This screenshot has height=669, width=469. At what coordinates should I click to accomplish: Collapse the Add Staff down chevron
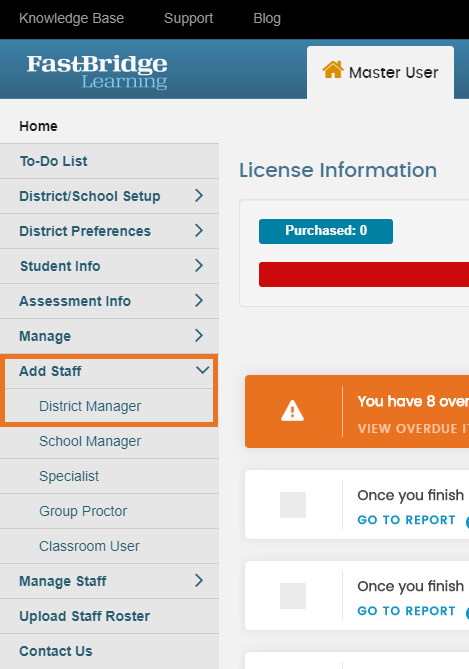coord(202,370)
